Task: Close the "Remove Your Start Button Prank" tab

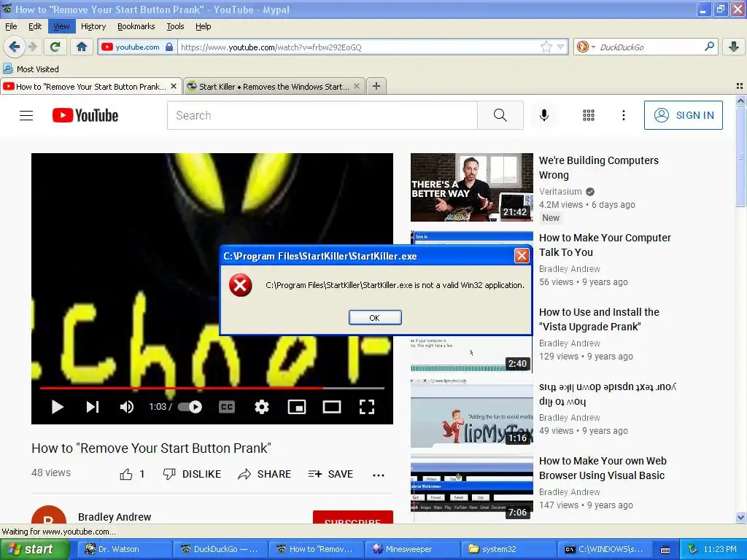Action: [174, 86]
